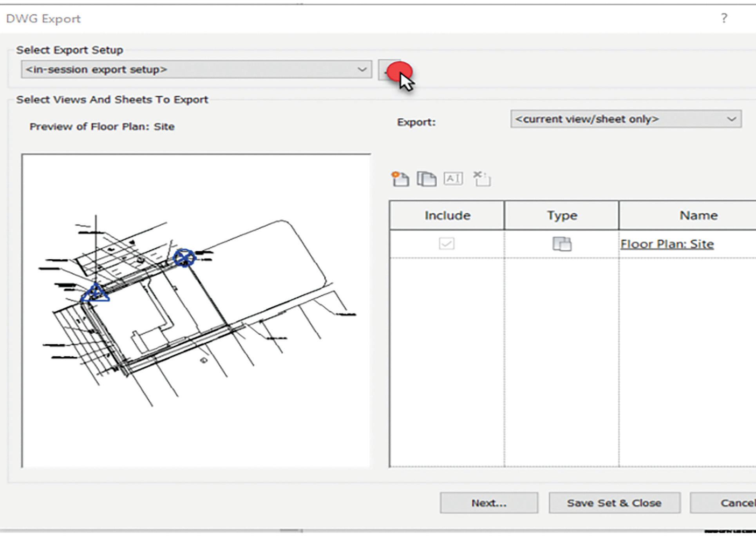Click the view type icon in Type column

562,244
